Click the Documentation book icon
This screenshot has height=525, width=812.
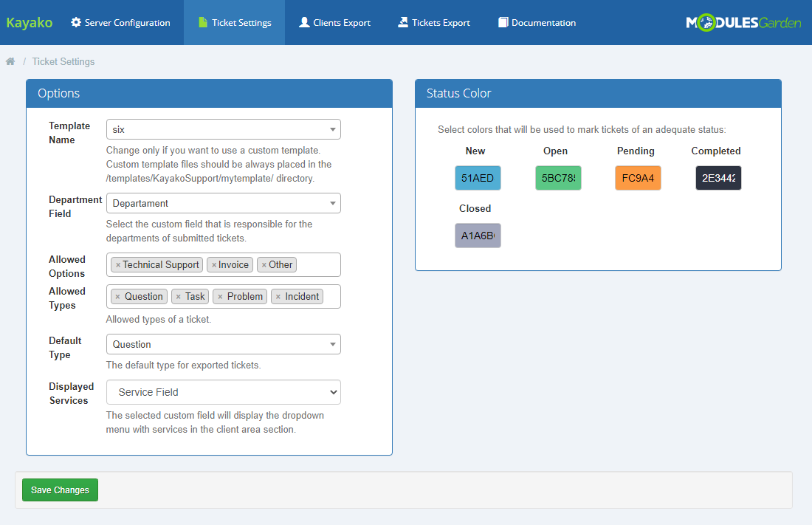pos(503,22)
